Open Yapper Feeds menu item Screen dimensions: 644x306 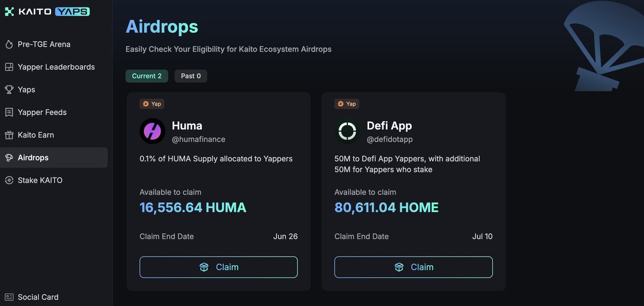(54, 112)
